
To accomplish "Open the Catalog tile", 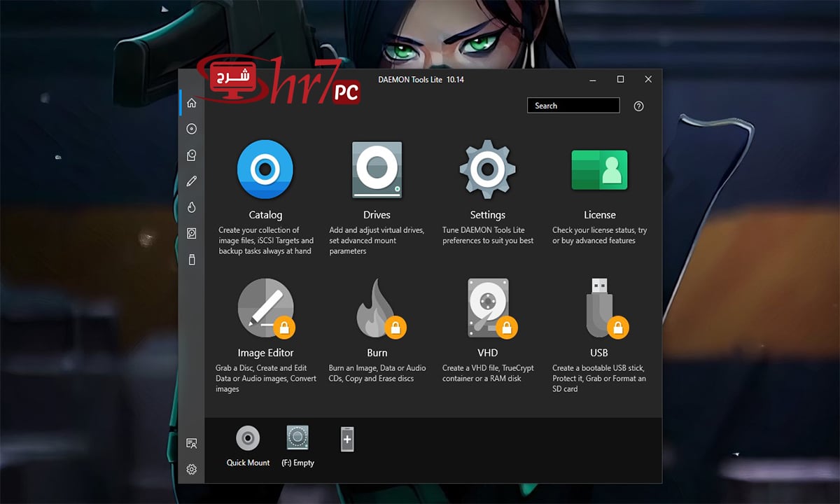I will [265, 169].
